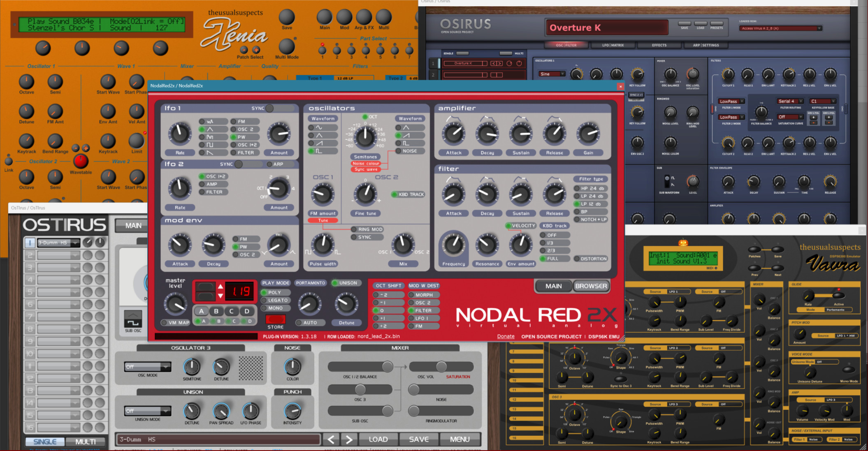This screenshot has width=868, height=451.
Task: Click the SUB OSC waveform icon in OsTIrus
Action: tap(133, 319)
